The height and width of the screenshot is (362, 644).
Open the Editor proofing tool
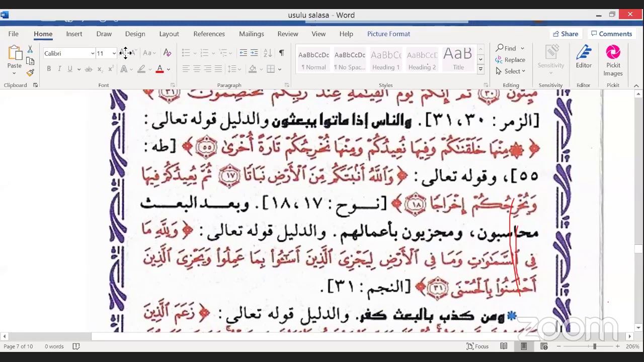[x=584, y=57]
